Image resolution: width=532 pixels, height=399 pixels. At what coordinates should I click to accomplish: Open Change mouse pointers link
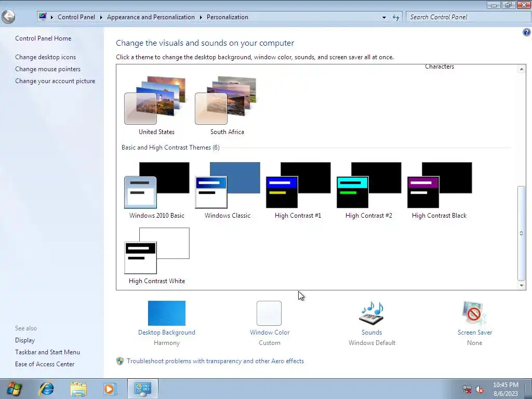tap(48, 69)
